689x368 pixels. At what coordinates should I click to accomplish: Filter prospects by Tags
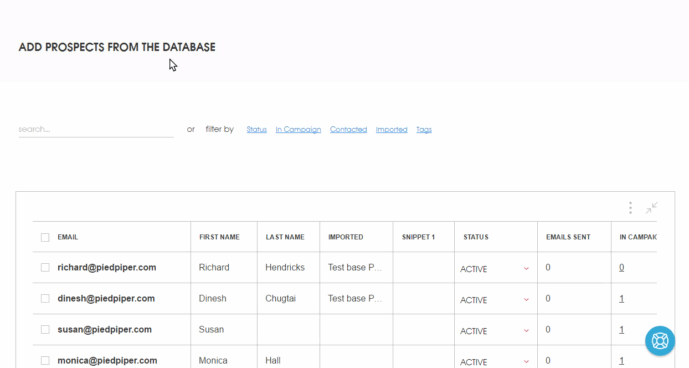(x=424, y=129)
